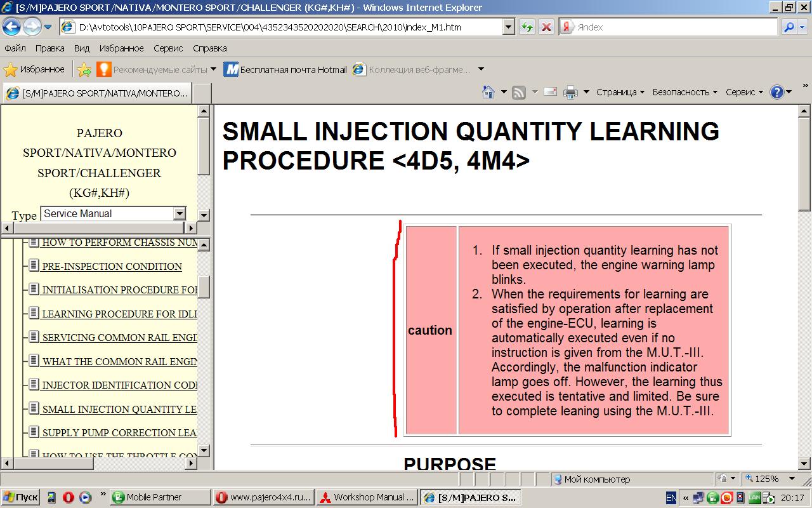Click the Help question mark icon

tap(777, 92)
